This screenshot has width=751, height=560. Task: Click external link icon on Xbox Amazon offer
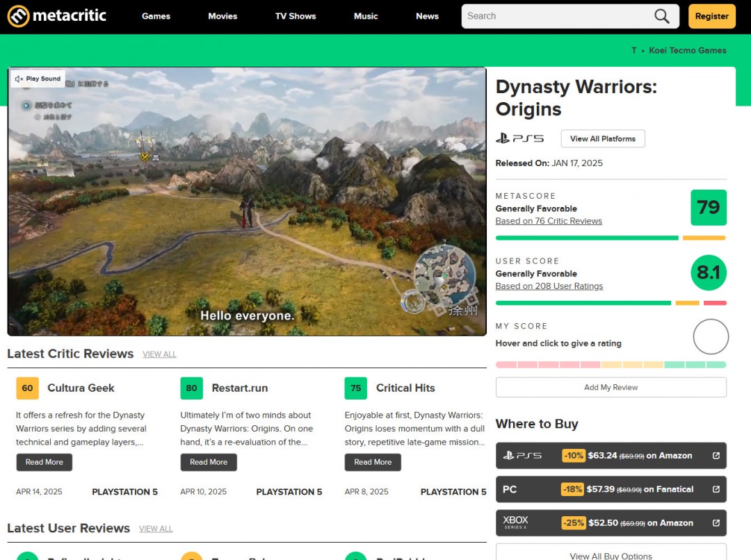tap(716, 523)
